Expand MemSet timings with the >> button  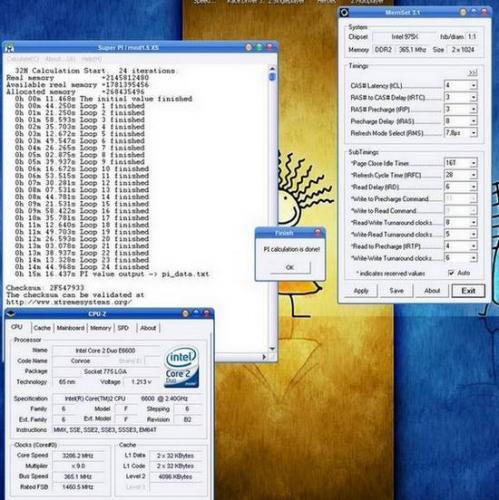[x=473, y=72]
